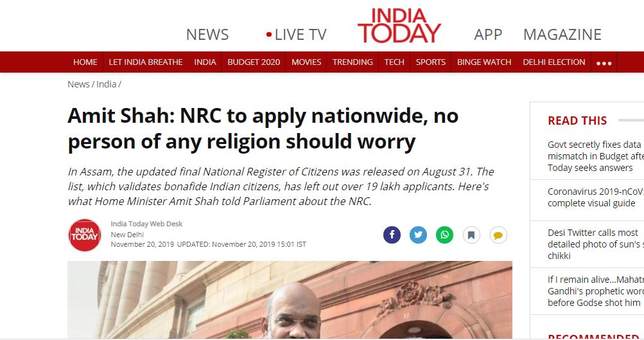
Task: Open the BINGE WATCH nav tab
Action: click(484, 62)
